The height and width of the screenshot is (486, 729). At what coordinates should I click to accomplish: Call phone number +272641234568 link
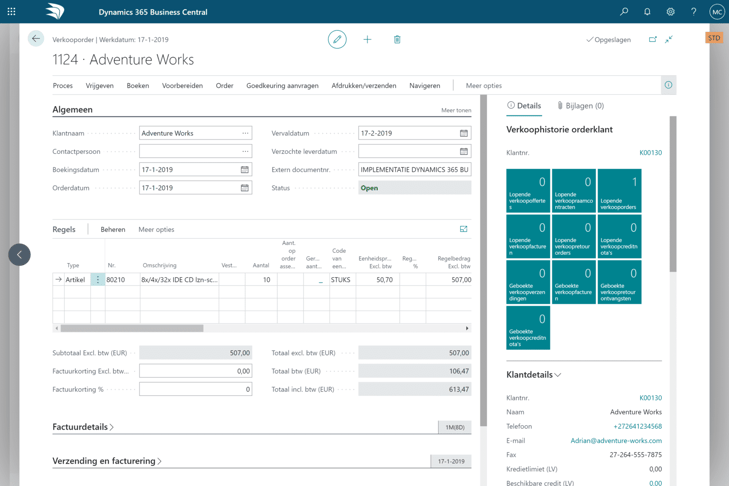tap(637, 426)
